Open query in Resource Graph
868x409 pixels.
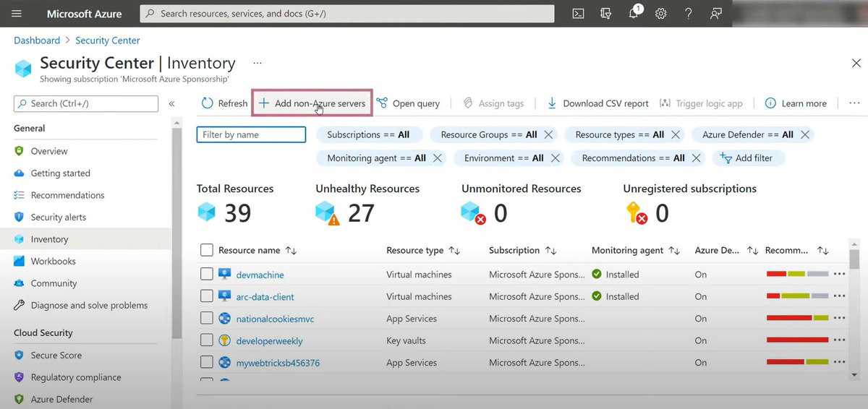[408, 103]
